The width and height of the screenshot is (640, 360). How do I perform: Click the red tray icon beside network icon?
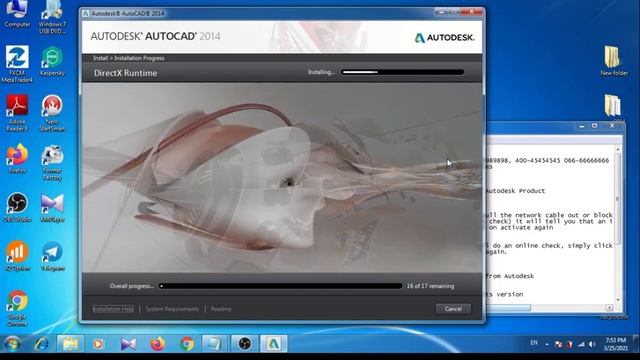point(569,344)
